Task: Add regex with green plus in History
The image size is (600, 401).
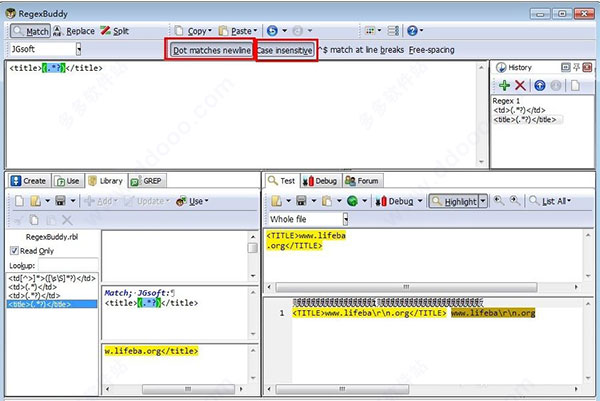Action: (x=504, y=85)
